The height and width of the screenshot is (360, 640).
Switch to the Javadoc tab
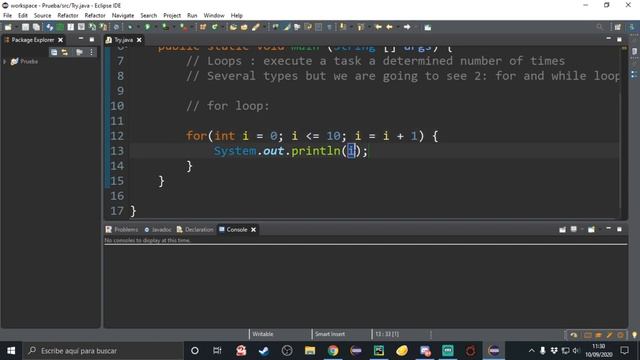click(158, 229)
